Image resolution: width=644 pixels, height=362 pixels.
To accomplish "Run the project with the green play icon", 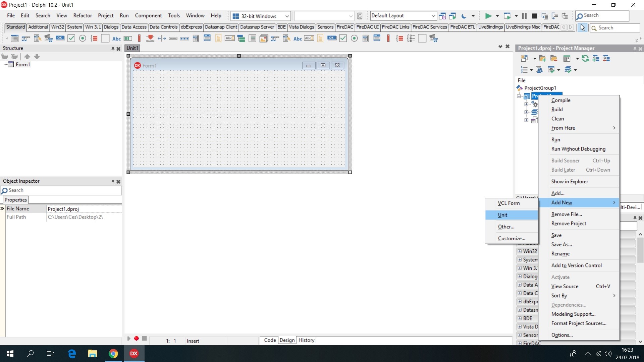I will [488, 16].
